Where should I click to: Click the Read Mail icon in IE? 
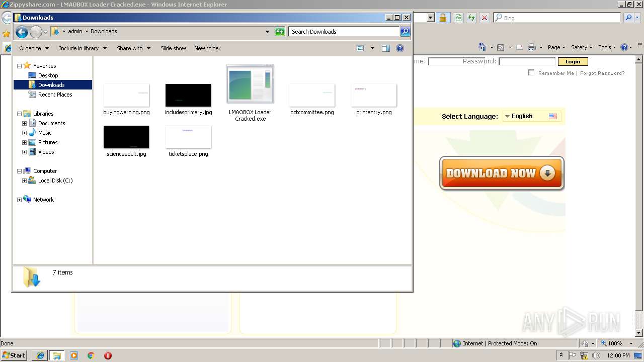point(519,47)
